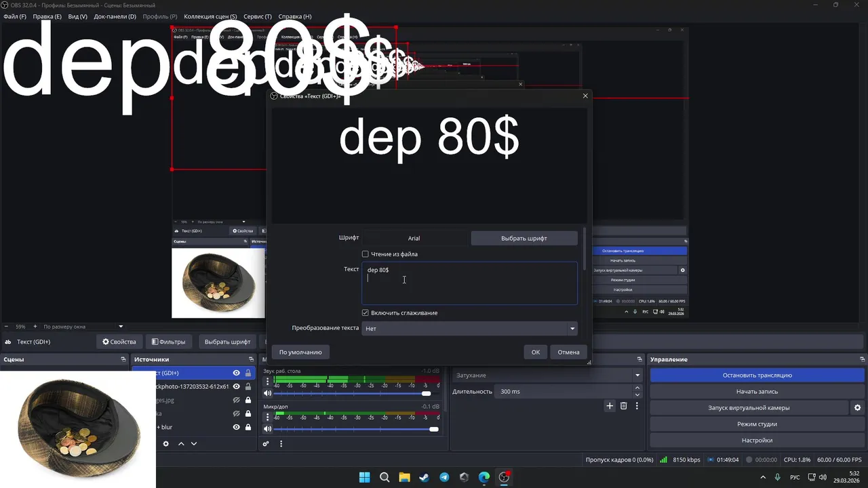The height and width of the screenshot is (488, 868).
Task: Zoom out the preview with the minus icon
Action: (5, 327)
